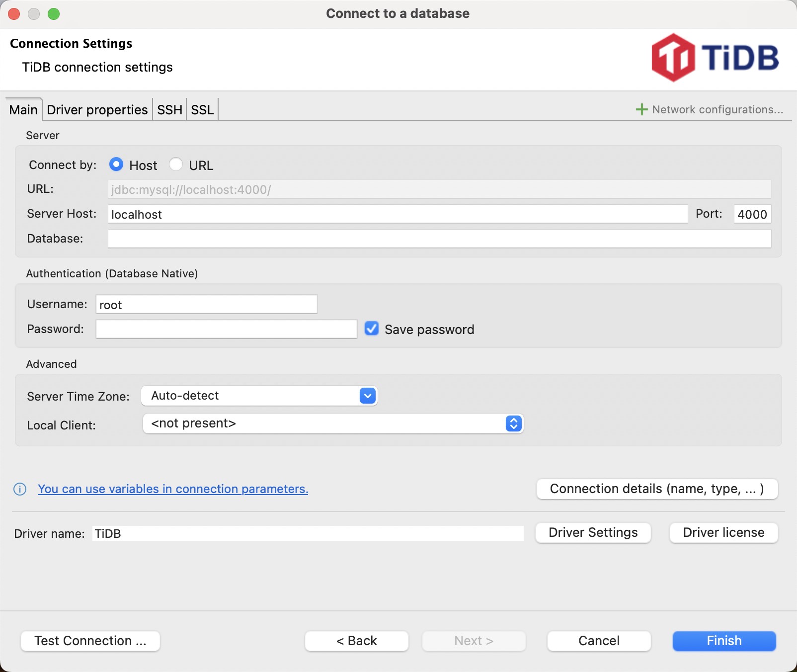
Task: Open the Local Client dropdown
Action: pyautogui.click(x=333, y=423)
